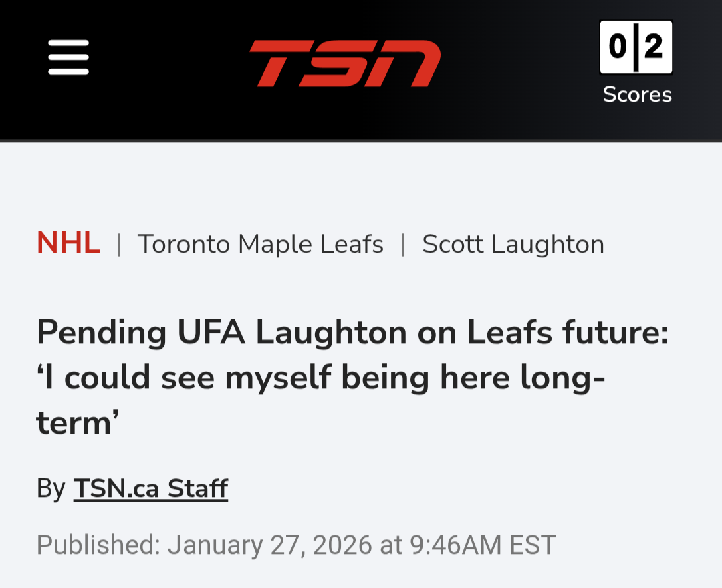Click the divider between NHL and Toronto Maple Leafs
The height and width of the screenshot is (588, 722).
[x=119, y=244]
